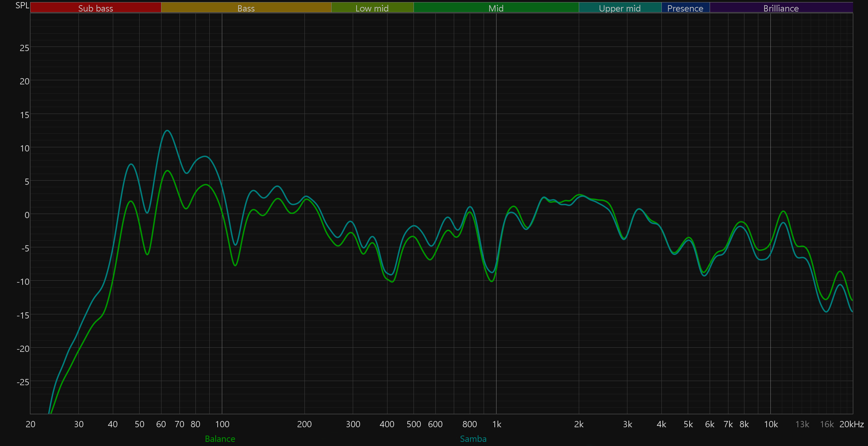Click the 1k frequency axis label
868x446 pixels.
496,424
